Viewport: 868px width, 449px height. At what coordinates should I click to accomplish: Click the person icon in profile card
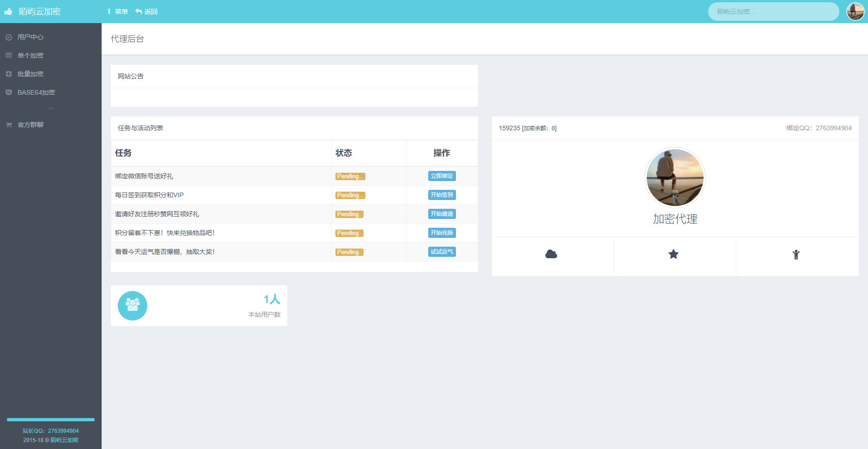(796, 255)
